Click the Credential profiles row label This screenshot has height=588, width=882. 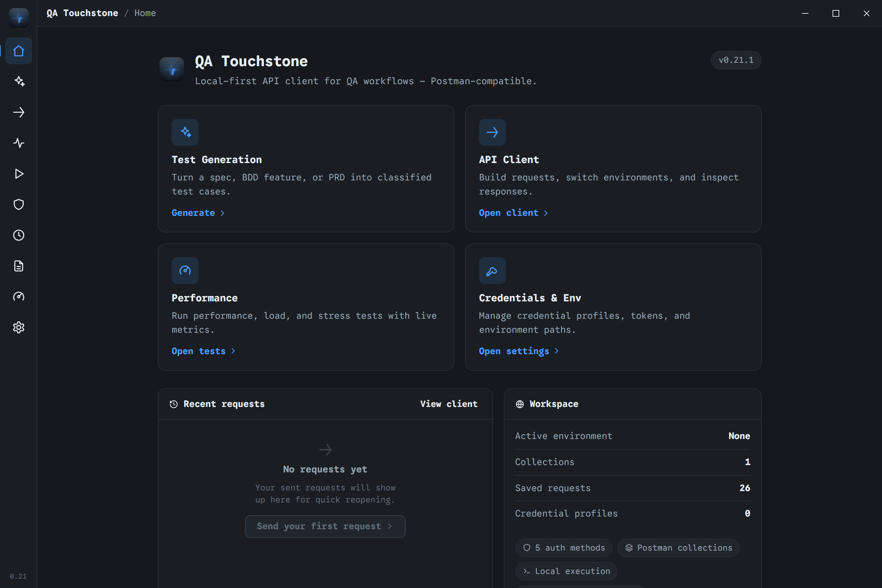point(566,513)
